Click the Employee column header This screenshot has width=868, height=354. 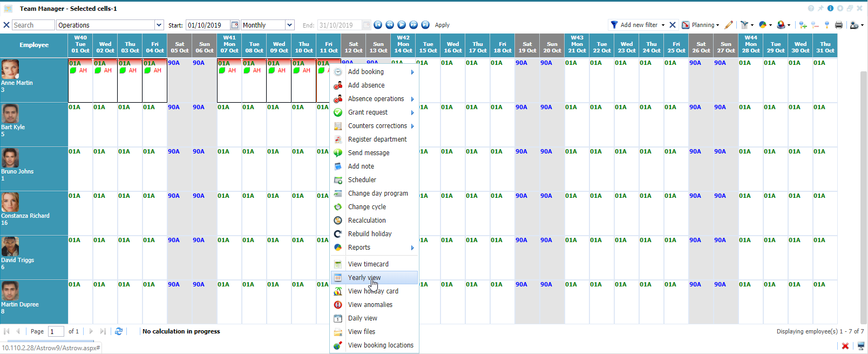(x=34, y=45)
